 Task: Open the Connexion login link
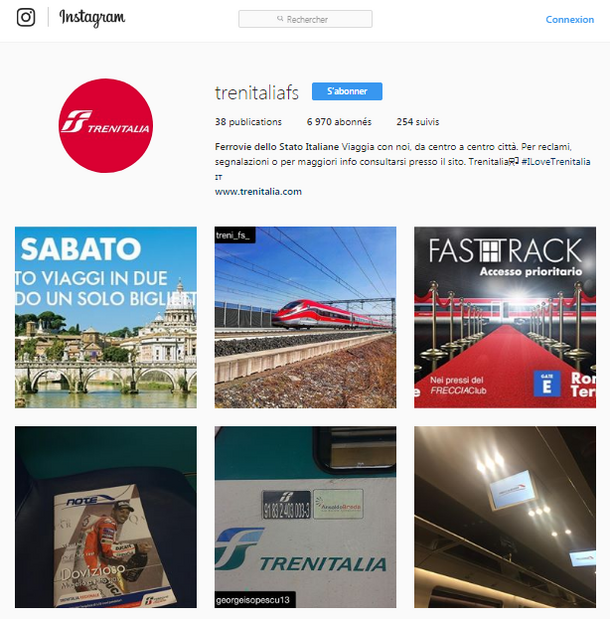pyautogui.click(x=569, y=19)
